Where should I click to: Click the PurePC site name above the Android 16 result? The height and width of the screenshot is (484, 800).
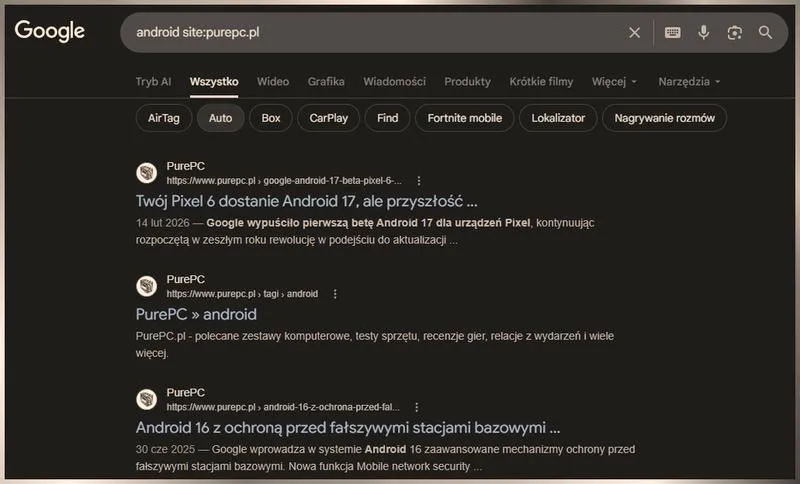pyautogui.click(x=186, y=393)
